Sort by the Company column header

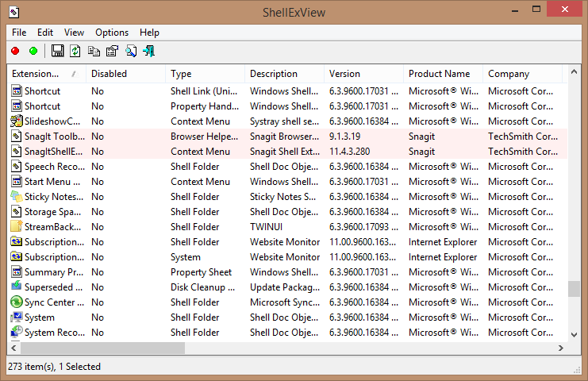523,74
